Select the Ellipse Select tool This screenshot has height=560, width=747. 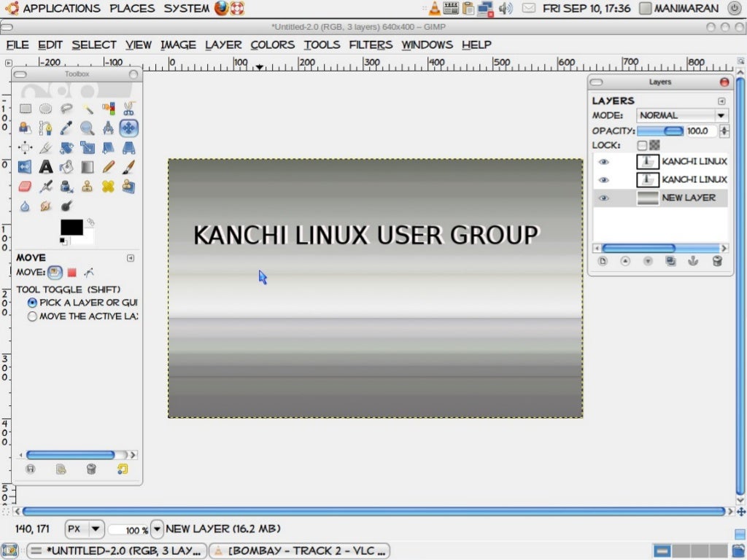[46, 109]
